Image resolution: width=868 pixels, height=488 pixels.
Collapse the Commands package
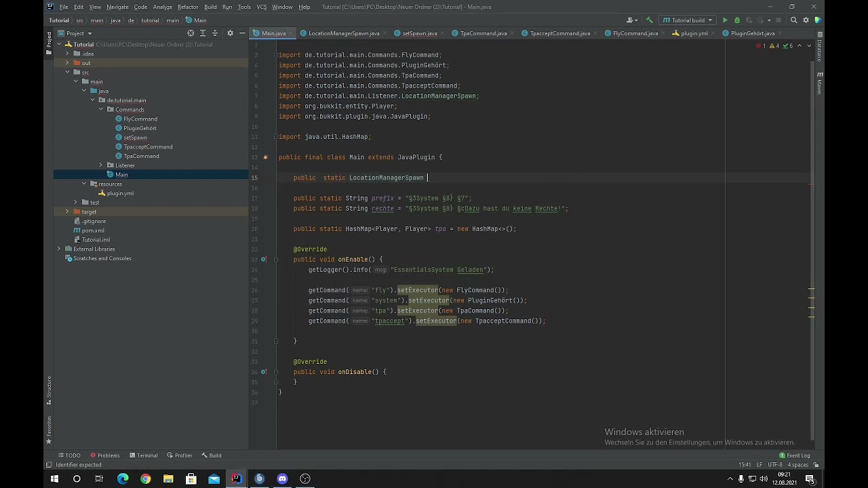coord(101,110)
